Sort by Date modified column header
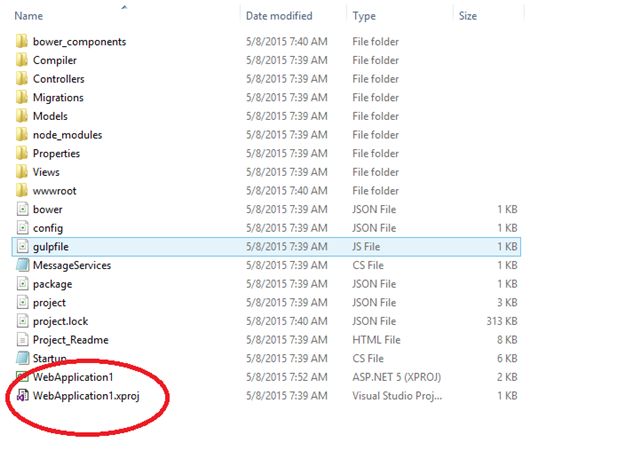 279,16
